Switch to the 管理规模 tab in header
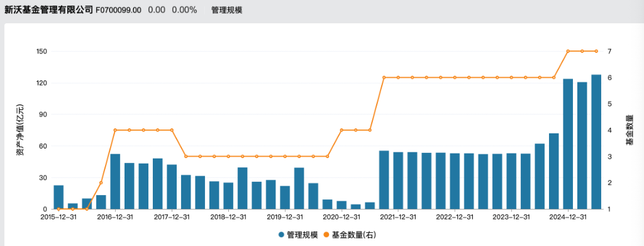The width and height of the screenshot is (644, 246). pos(226,10)
